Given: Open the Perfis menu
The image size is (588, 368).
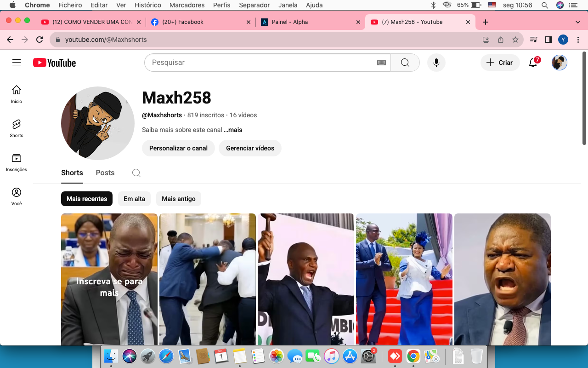Looking at the screenshot, I should [222, 5].
